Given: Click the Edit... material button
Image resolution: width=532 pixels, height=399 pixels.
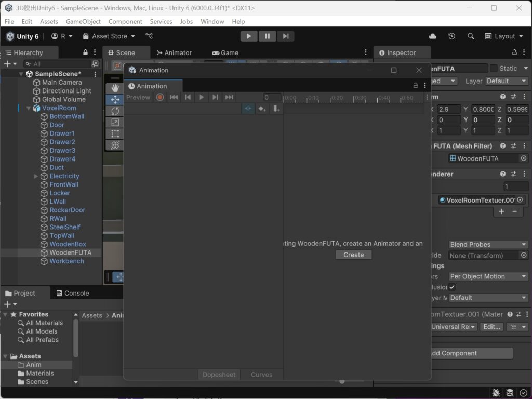Looking at the screenshot, I should click(491, 327).
